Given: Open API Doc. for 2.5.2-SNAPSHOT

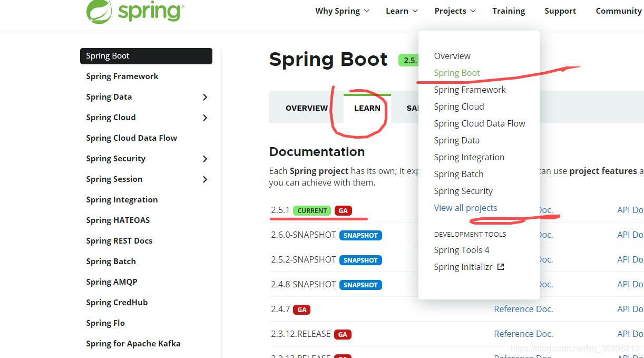Looking at the screenshot, I should click(630, 259).
